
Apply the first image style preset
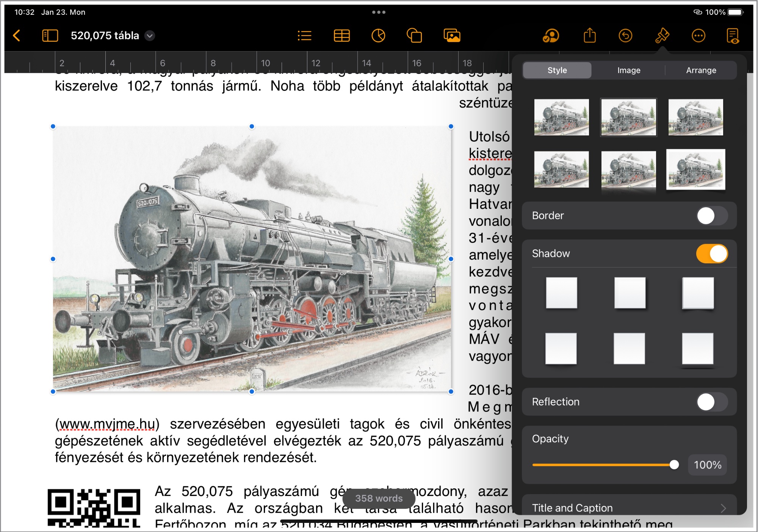tap(561, 117)
